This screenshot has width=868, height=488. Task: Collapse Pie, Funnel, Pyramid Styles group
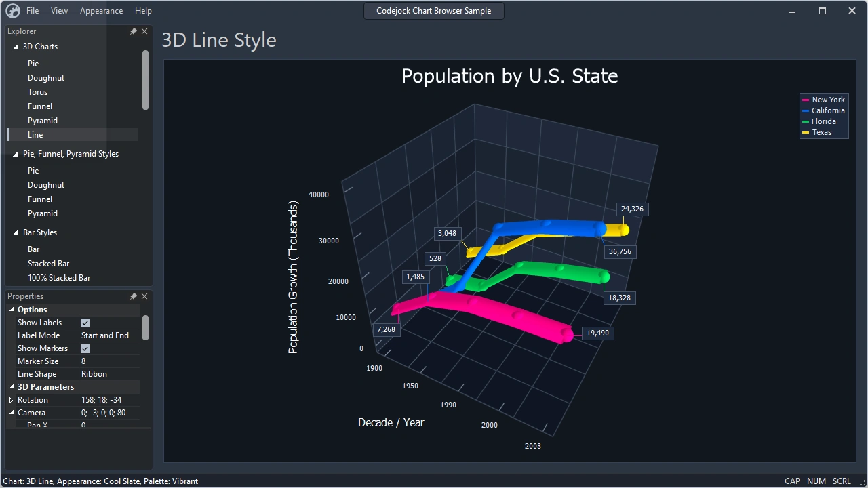pos(15,154)
